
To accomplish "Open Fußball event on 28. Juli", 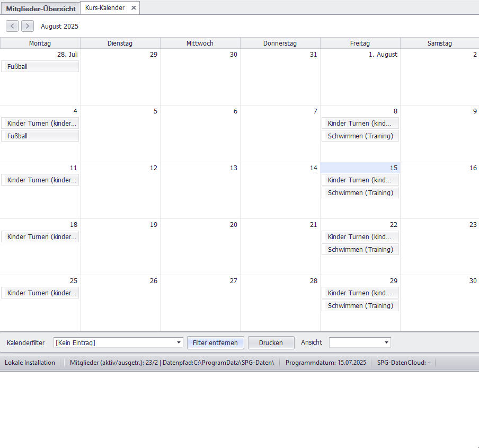I will [40, 67].
